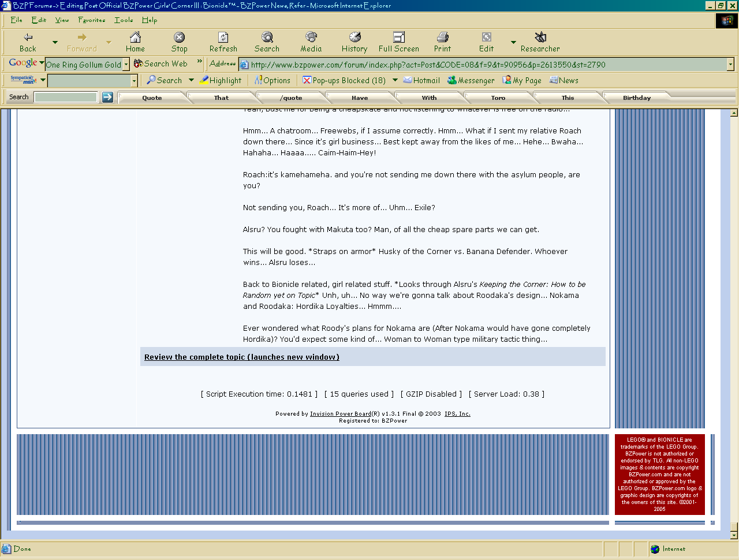
Task: Expand the Back history dropdown arrow
Action: click(55, 42)
